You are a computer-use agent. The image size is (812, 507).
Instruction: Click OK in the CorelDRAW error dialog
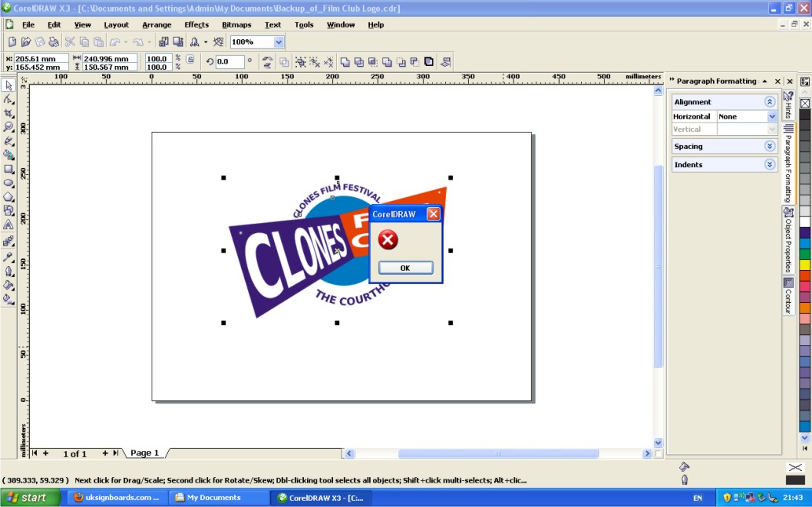pos(405,268)
